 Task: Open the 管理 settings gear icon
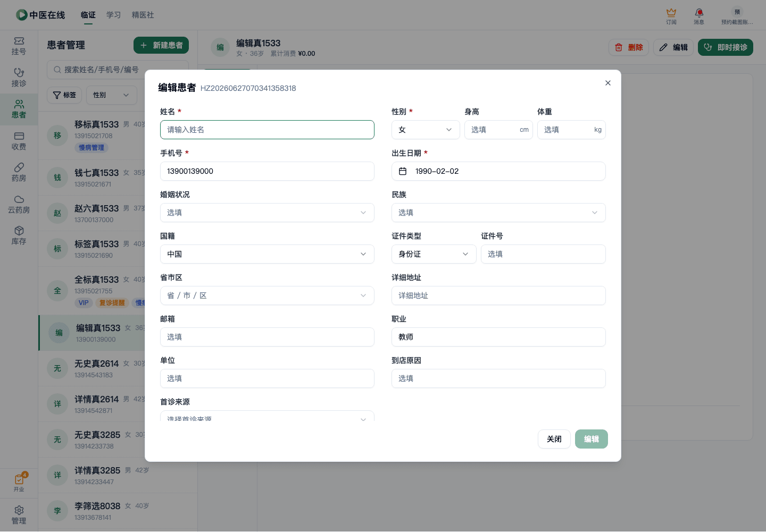(x=19, y=515)
